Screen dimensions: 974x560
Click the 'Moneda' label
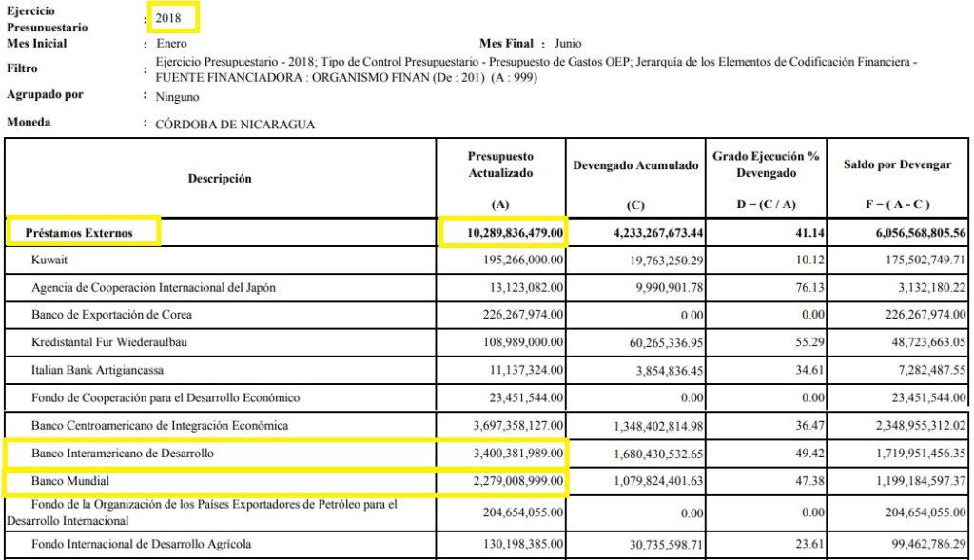click(29, 122)
